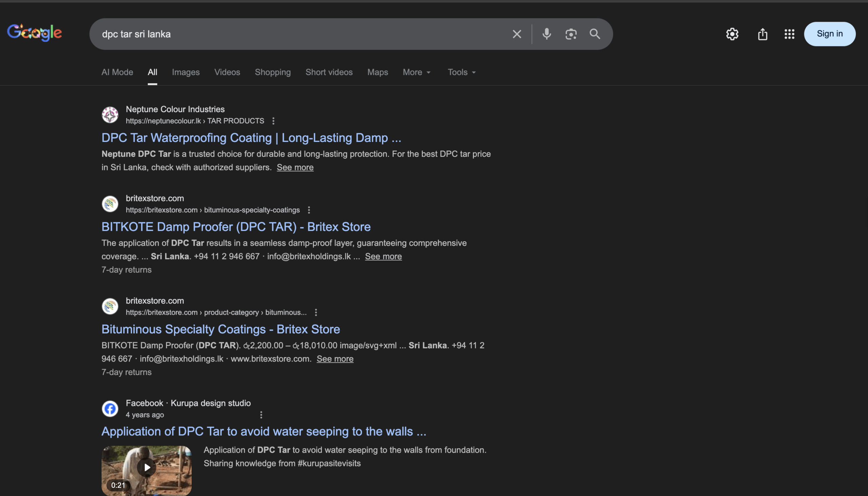Open quick settings via the gear icon

732,34
